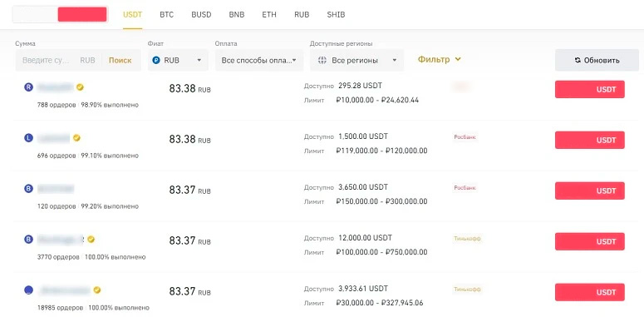Click Росбанк tag on 3,650.00 USDT offer

pyautogui.click(x=465, y=188)
